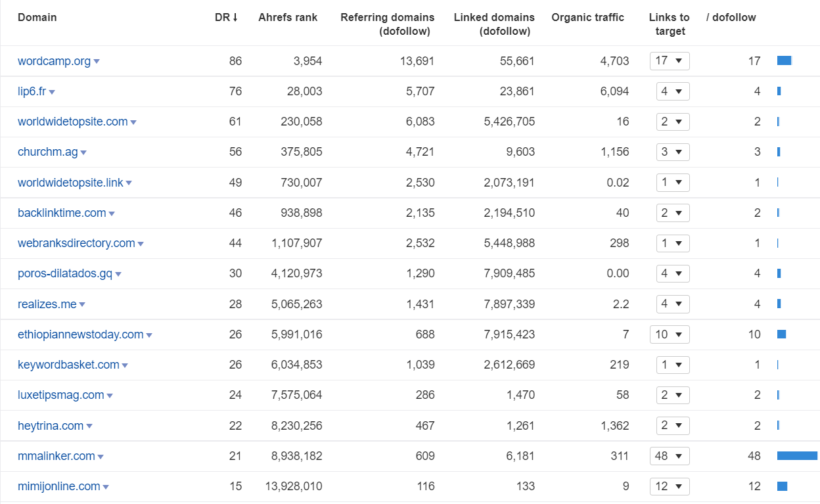This screenshot has height=504, width=820.
Task: Open the mimijonline.com domain link
Action: click(58, 486)
